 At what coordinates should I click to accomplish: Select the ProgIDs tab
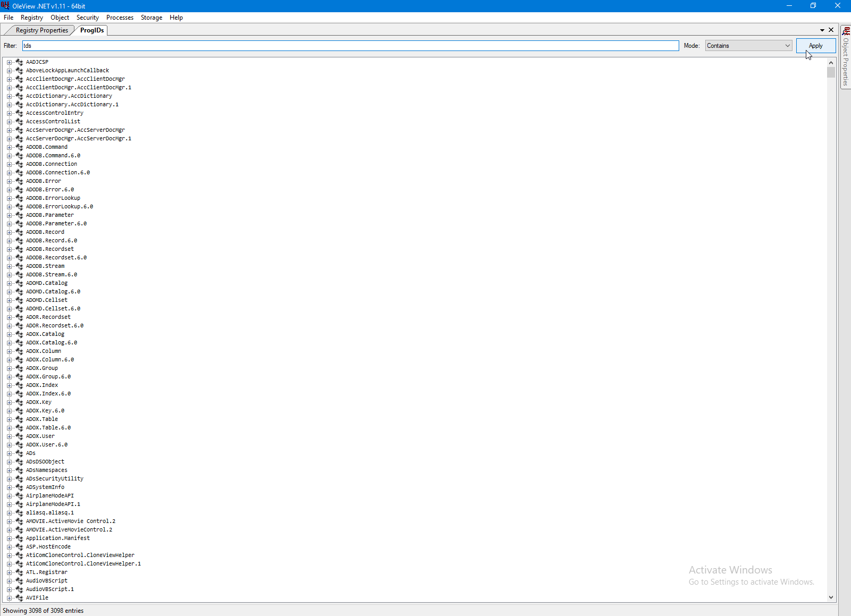[92, 30]
